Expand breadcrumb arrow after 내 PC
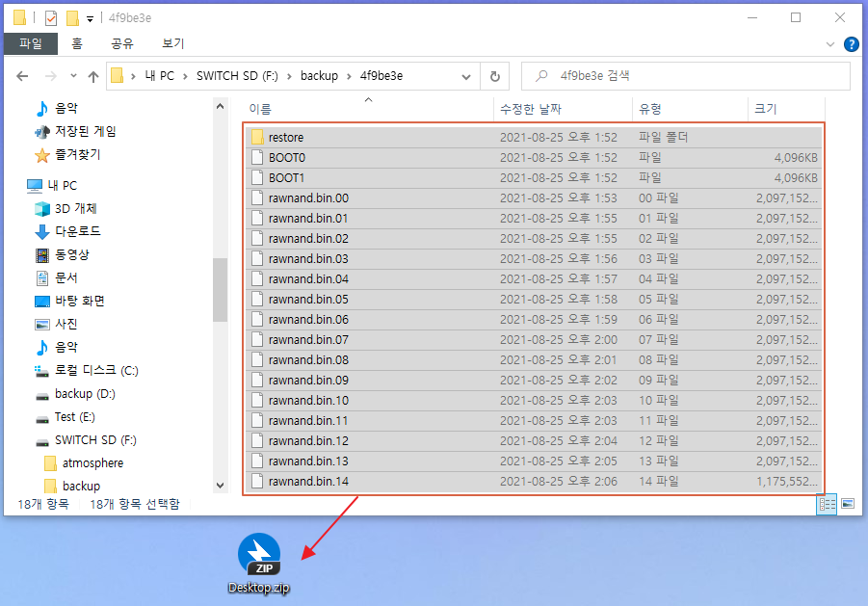Viewport: 868px width, 606px height. [x=185, y=76]
